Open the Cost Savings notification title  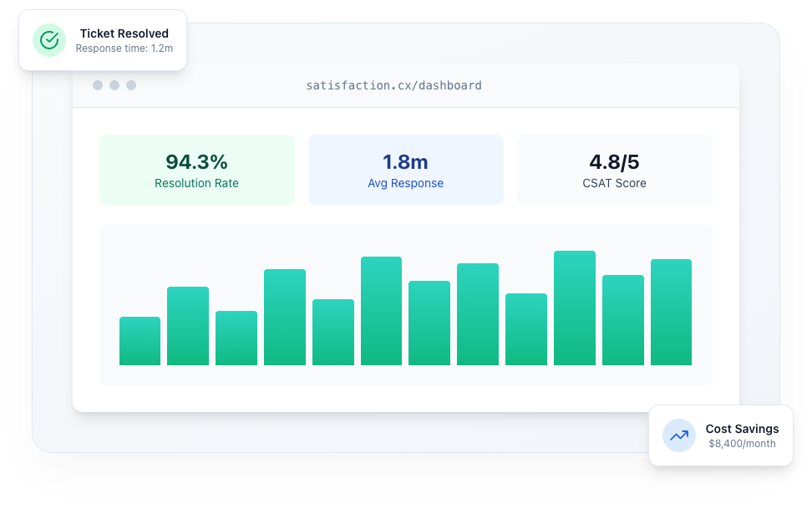point(742,429)
